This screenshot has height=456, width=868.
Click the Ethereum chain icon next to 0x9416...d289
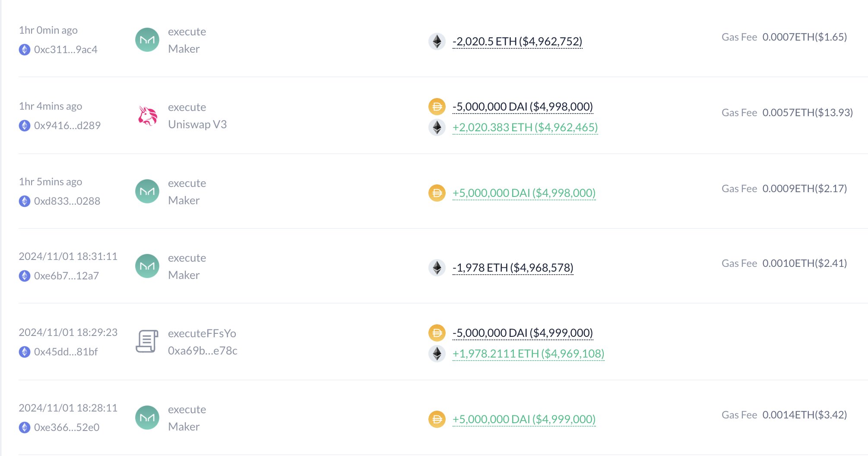tap(25, 126)
